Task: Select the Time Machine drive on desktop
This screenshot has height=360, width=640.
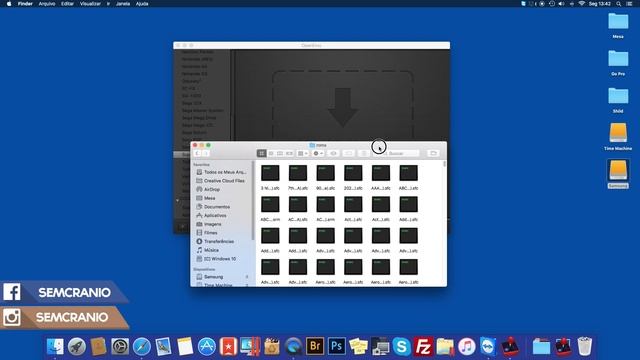Action: (x=618, y=137)
